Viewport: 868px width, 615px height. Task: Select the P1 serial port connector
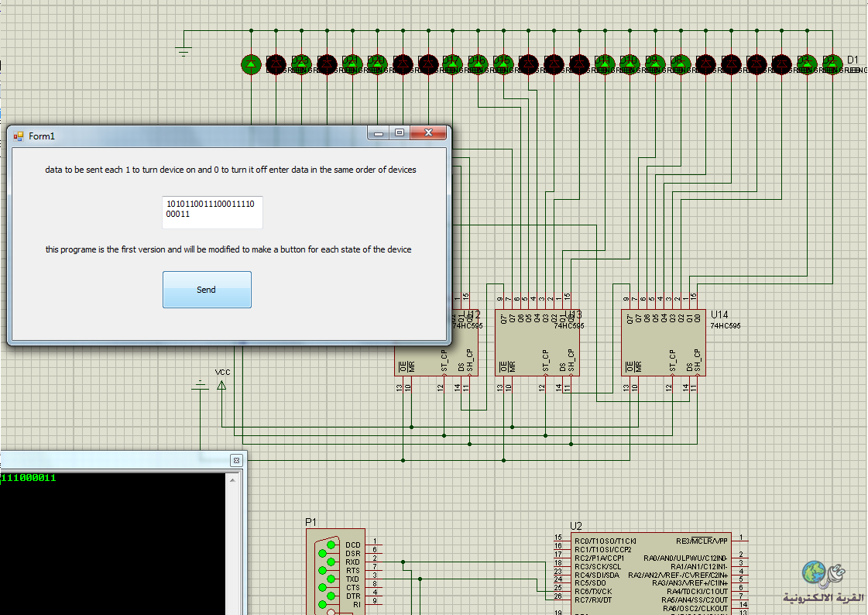(x=335, y=572)
